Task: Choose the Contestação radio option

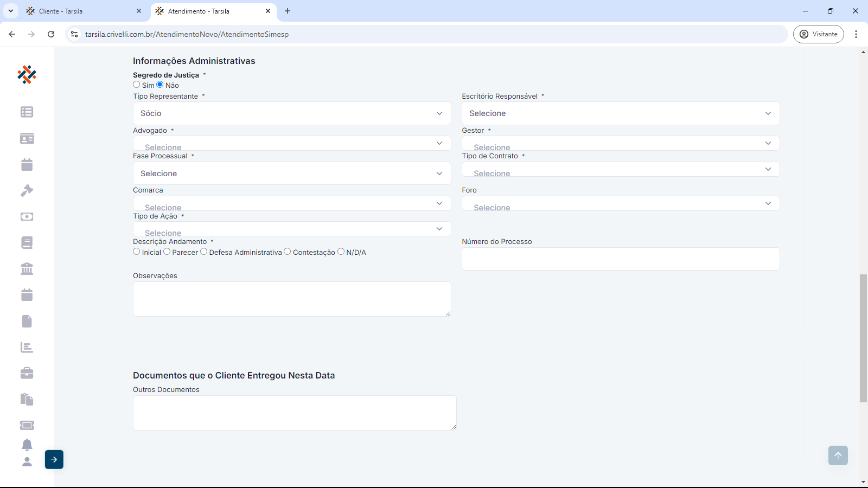Action: coord(288,252)
